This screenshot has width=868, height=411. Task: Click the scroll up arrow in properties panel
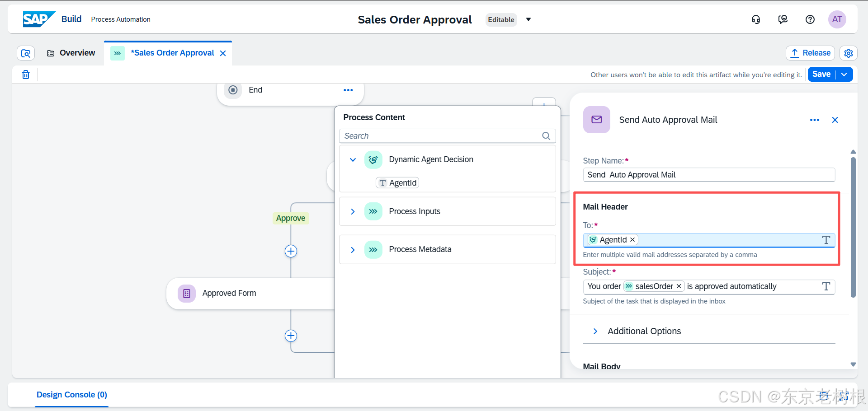(x=853, y=152)
